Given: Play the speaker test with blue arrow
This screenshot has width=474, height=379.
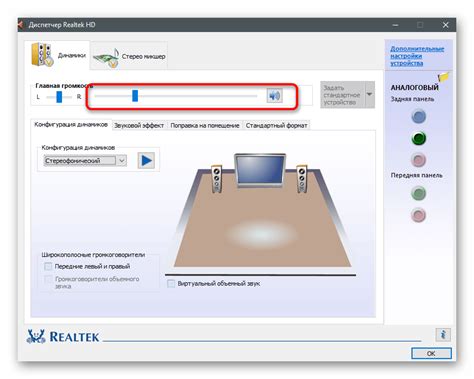Looking at the screenshot, I should (x=146, y=161).
